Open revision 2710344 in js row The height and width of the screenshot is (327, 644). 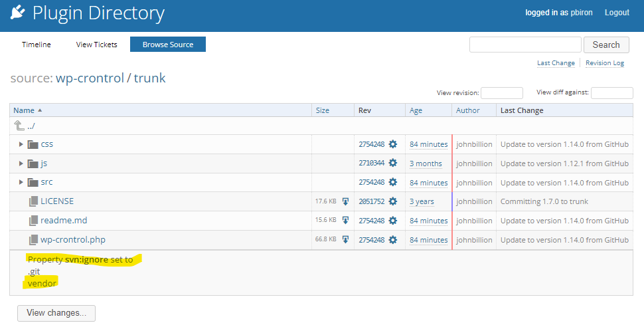point(372,163)
